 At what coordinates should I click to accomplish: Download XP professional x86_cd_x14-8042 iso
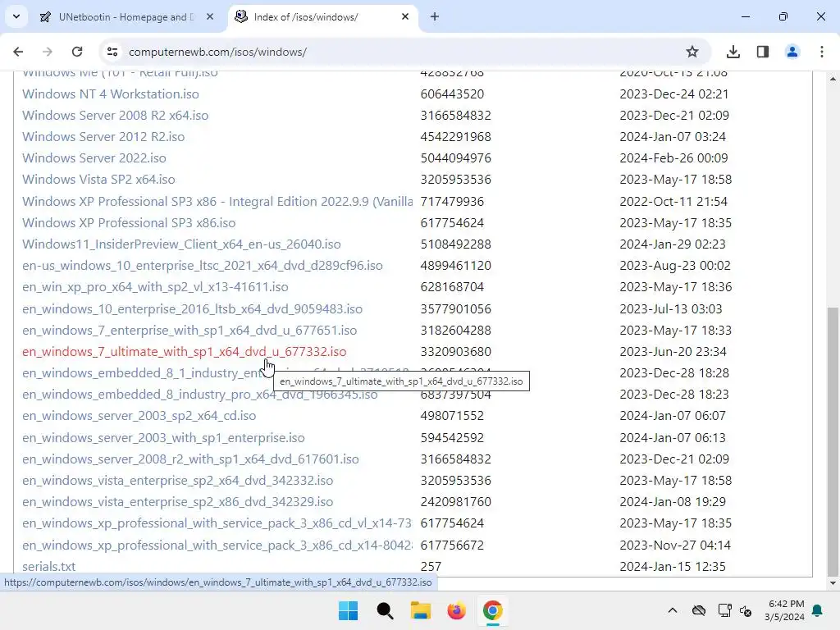click(x=217, y=546)
